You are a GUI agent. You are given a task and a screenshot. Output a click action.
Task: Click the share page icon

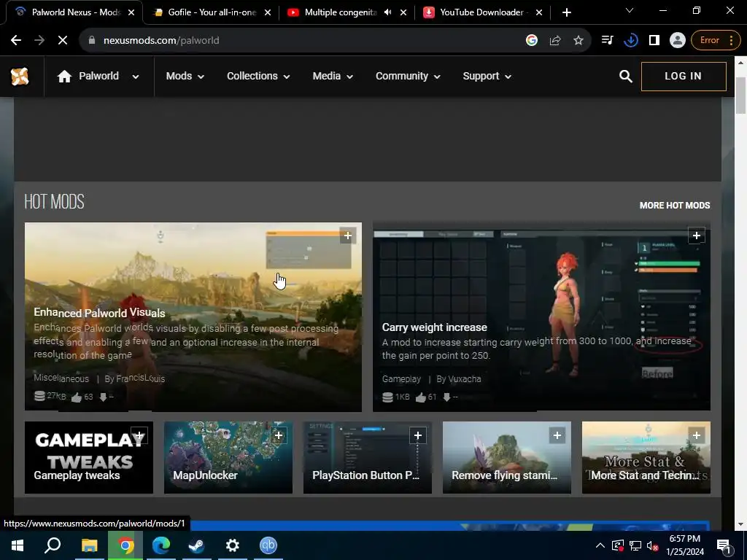[x=555, y=41]
